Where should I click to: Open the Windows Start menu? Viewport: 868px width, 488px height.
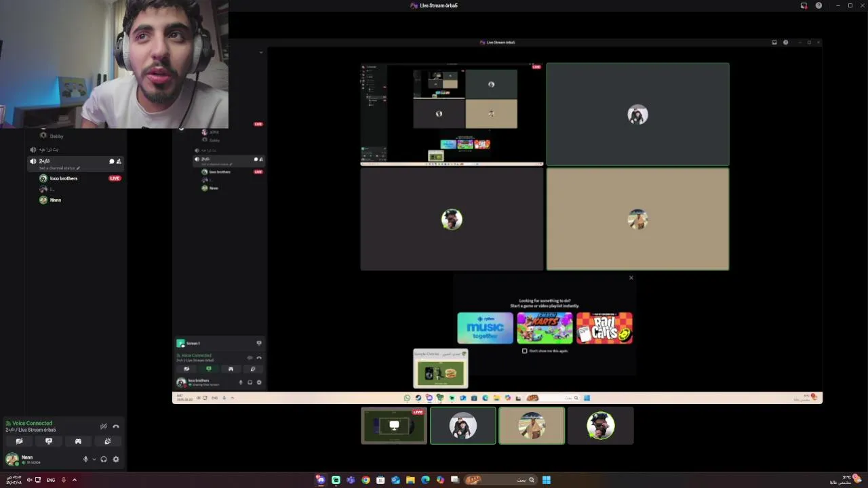pyautogui.click(x=546, y=480)
